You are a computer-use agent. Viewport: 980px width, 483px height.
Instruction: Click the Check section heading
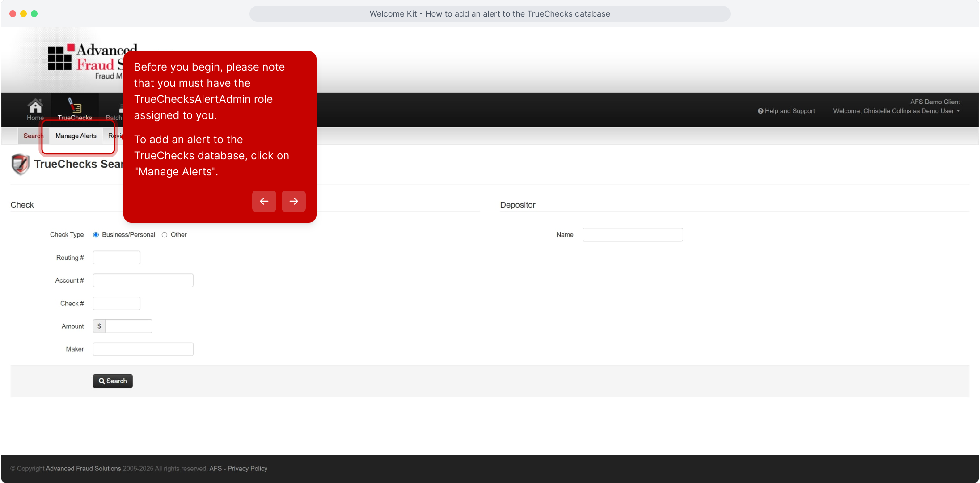[22, 205]
